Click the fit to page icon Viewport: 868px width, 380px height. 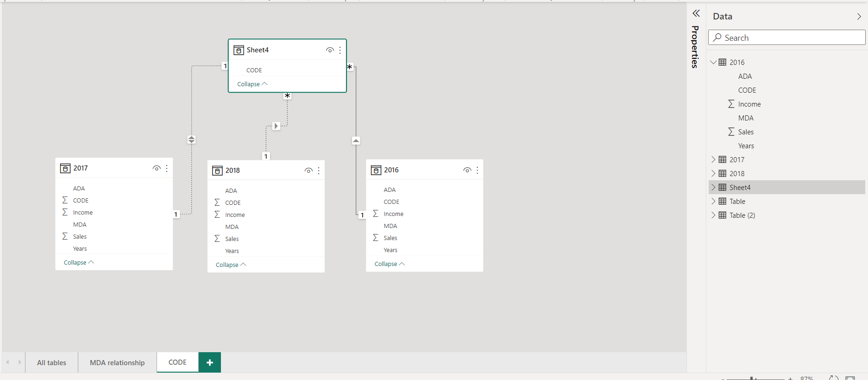click(850, 378)
